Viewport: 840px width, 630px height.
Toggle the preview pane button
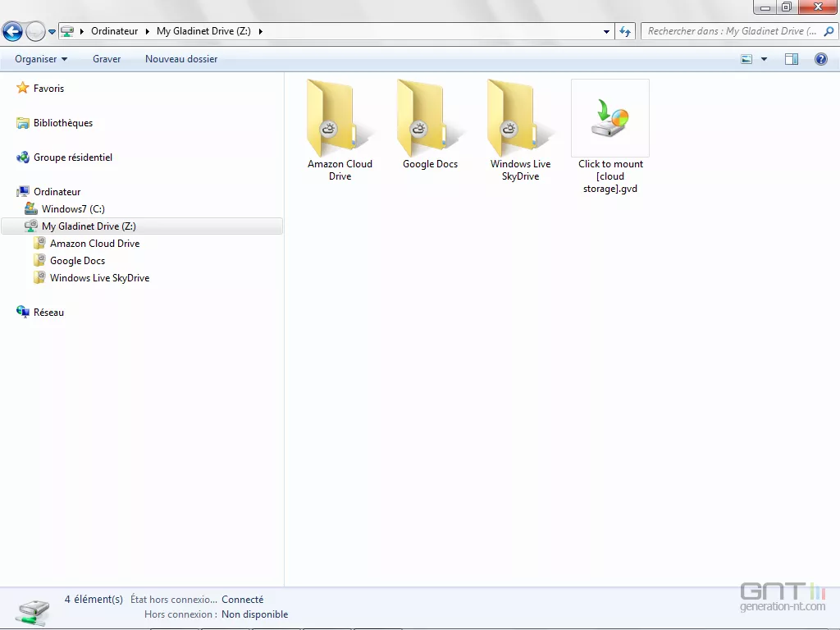point(792,59)
